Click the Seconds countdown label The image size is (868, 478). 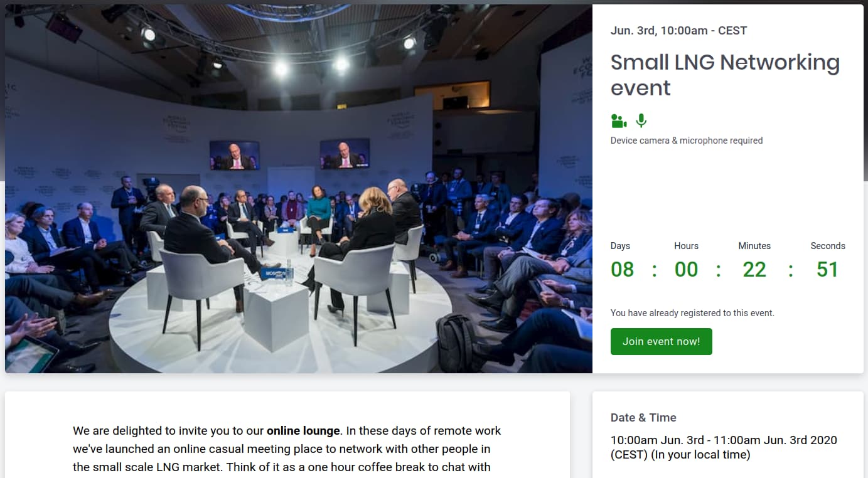[x=827, y=246]
